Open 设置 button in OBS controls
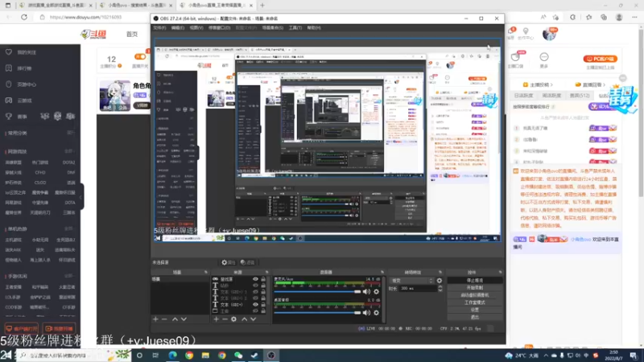This screenshot has width=644, height=362. coord(475,310)
